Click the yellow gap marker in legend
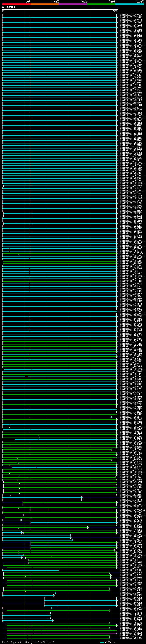 click(19, 642)
